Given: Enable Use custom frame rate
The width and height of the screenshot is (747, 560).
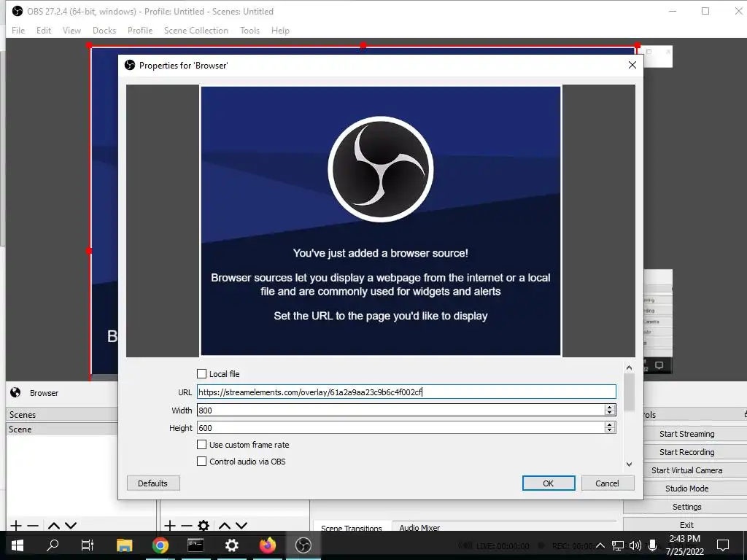Looking at the screenshot, I should tap(202, 444).
